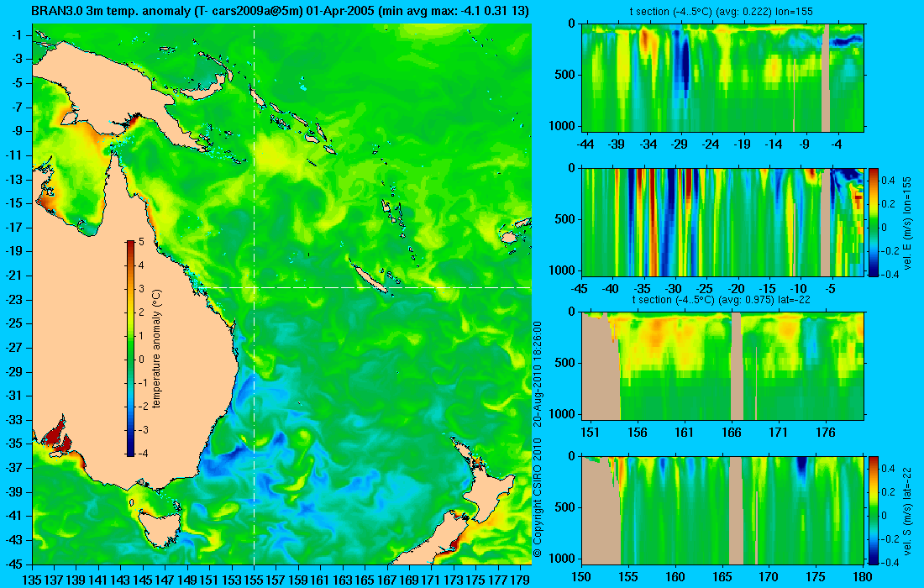This screenshot has height=588, width=924.
Task: Click the temperature anomaly colorbar on the map
Action: (x=130, y=349)
